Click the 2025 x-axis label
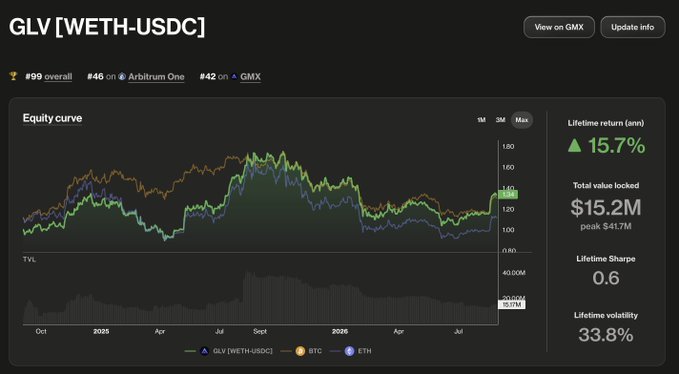Image resolution: width=679 pixels, height=374 pixels. point(101,332)
